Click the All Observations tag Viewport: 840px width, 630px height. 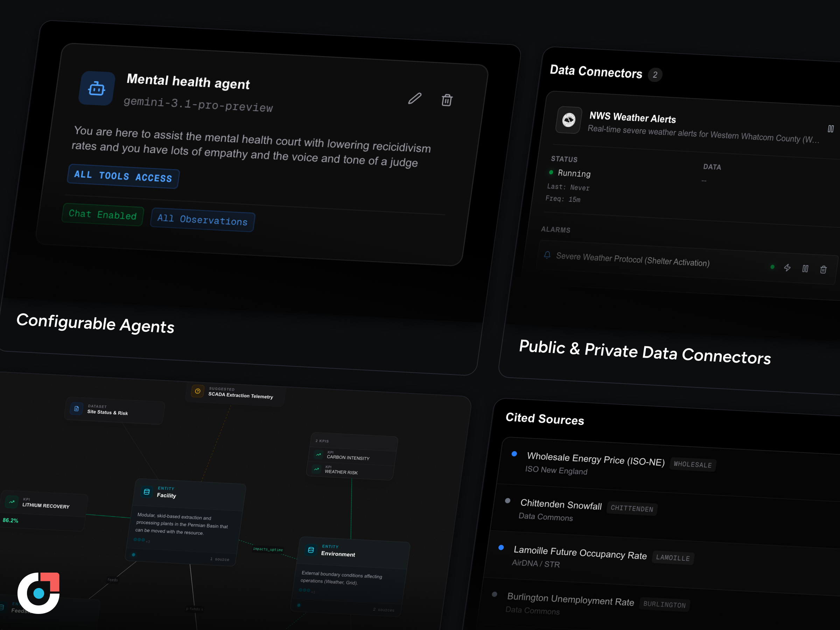[x=202, y=220]
